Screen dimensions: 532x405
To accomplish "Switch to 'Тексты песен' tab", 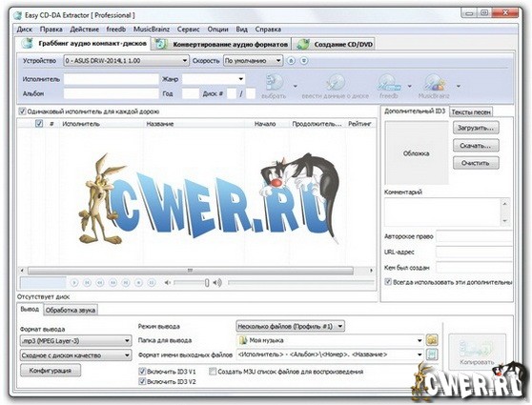I will tap(471, 111).
